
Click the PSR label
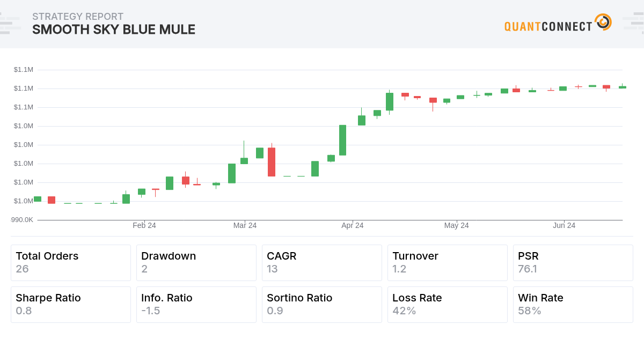pyautogui.click(x=528, y=256)
